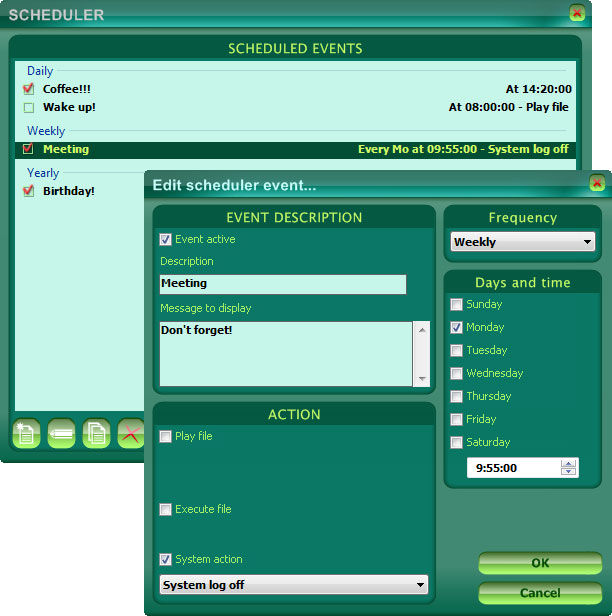Select the Wake up! event row

pyautogui.click(x=295, y=107)
